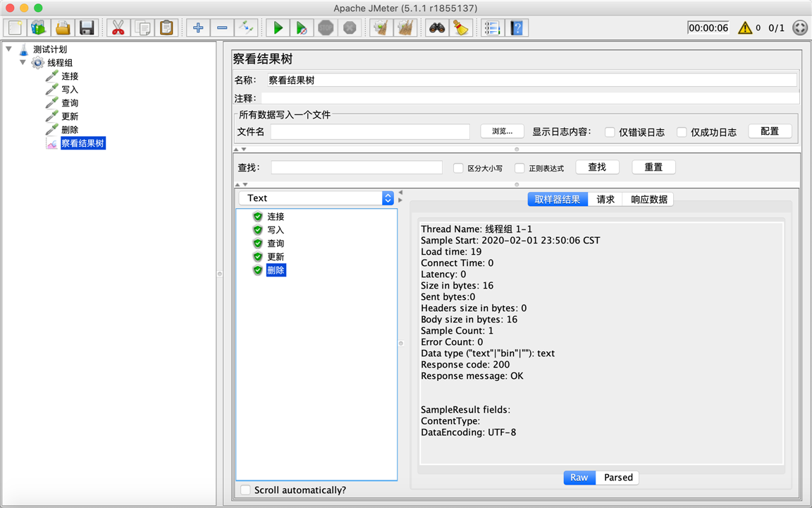Viewport: 812px width, 508px height.
Task: Click the Save test plan floppy icon
Action: [87, 28]
